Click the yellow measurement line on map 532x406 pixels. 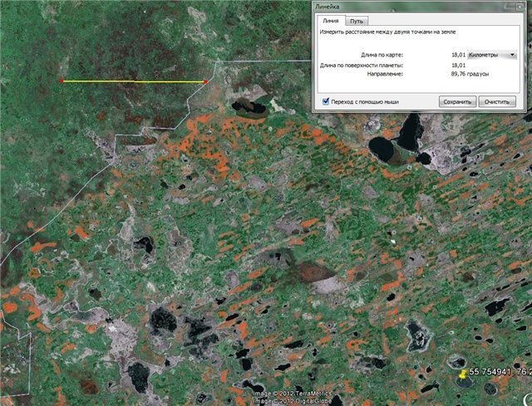(x=133, y=81)
